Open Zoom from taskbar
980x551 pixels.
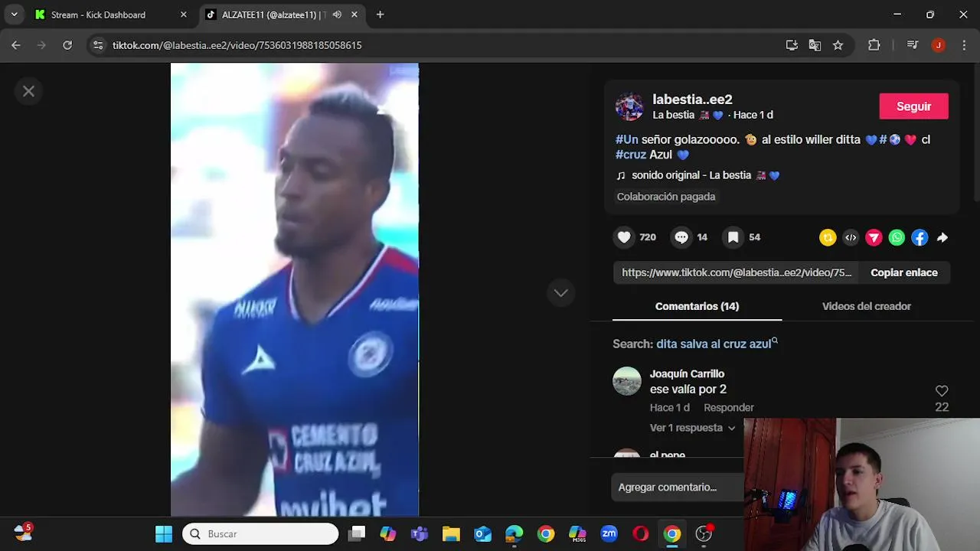[x=609, y=534]
